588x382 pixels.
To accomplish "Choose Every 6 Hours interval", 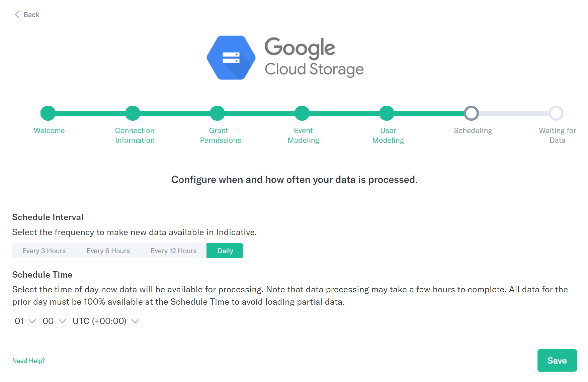I will [108, 251].
